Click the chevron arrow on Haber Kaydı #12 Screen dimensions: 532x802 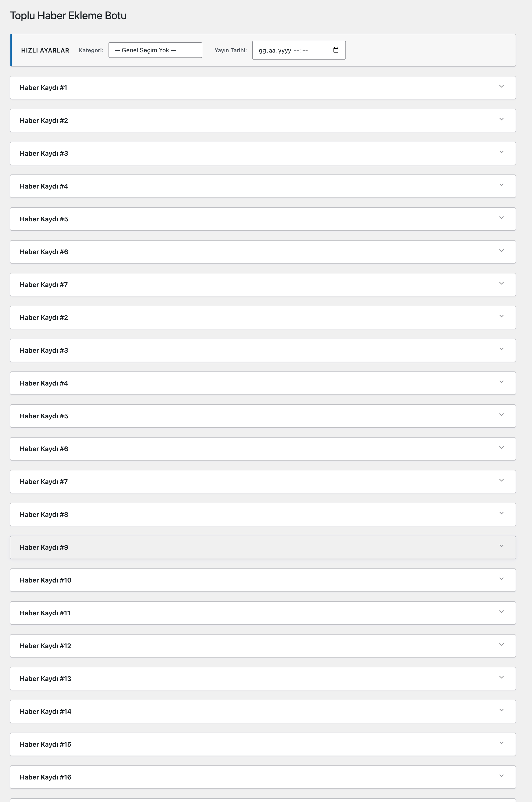coord(501,644)
